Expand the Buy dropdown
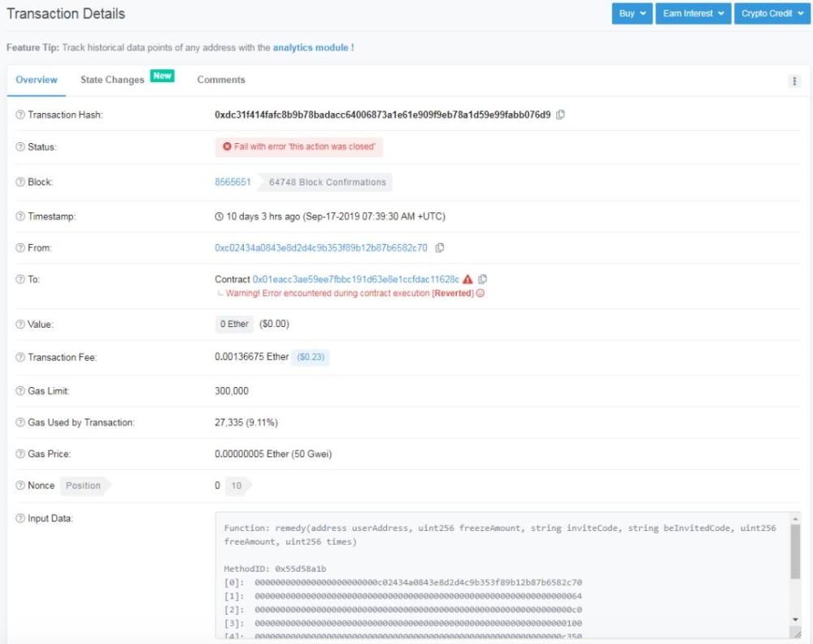Viewport: 813px width, 644px height. (x=632, y=14)
